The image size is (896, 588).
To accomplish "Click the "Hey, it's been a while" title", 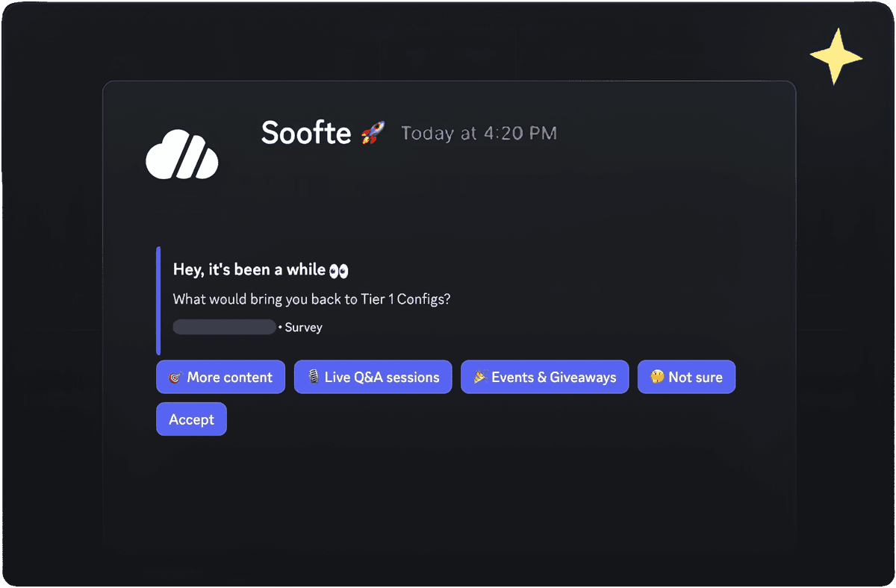I will coord(249,270).
